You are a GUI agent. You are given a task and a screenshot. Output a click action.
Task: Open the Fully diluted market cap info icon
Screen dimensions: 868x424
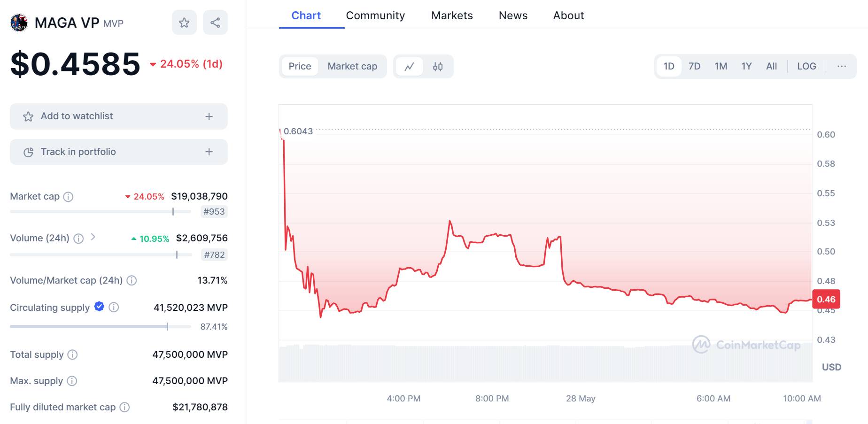(x=124, y=407)
